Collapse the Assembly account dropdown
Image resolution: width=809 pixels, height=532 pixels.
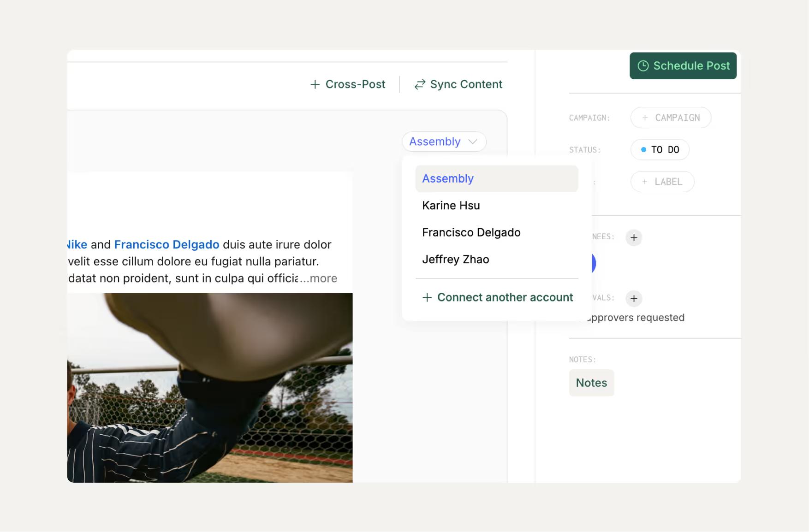444,142
